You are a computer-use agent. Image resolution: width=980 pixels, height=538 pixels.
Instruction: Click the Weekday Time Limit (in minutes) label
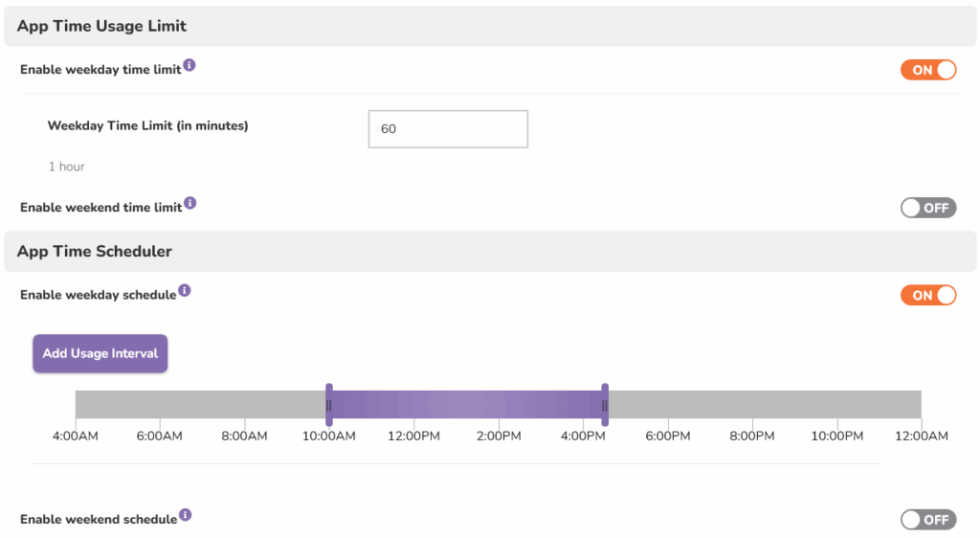tap(147, 125)
